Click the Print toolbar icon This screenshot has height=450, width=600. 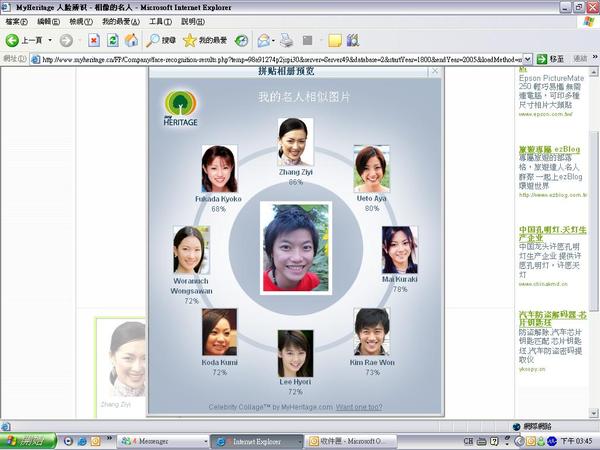coord(286,40)
